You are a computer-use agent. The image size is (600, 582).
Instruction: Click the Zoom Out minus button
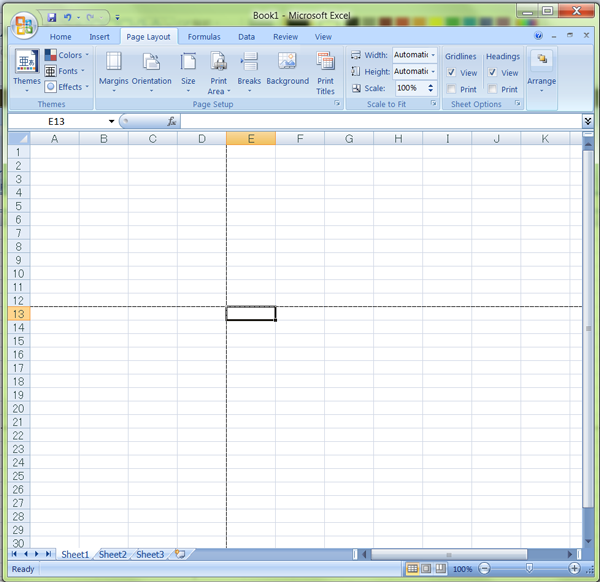(x=484, y=569)
